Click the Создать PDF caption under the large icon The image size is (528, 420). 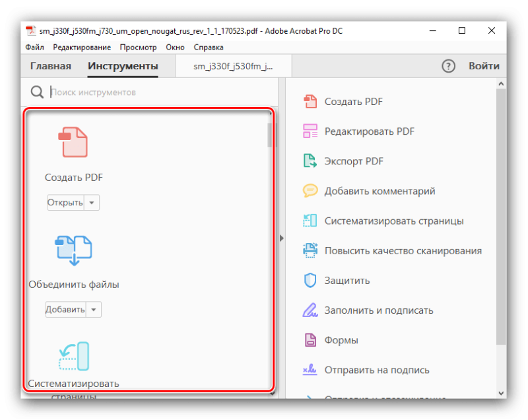(x=74, y=178)
